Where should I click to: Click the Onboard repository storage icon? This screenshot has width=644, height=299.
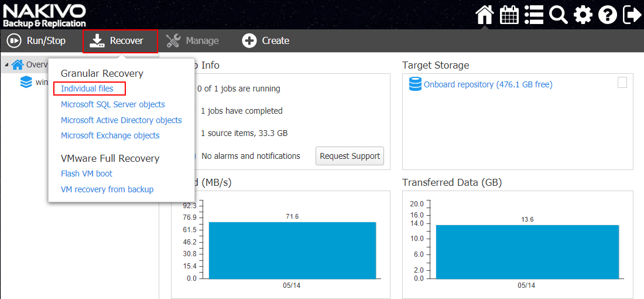pyautogui.click(x=415, y=84)
